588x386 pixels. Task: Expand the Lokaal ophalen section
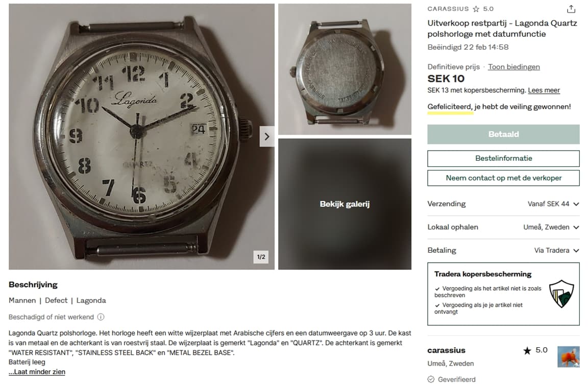point(503,227)
